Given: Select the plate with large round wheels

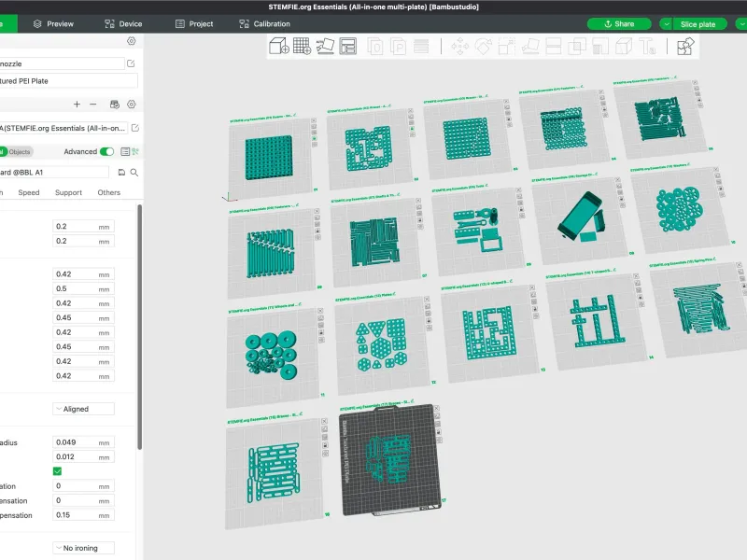Looking at the screenshot, I should [272, 357].
